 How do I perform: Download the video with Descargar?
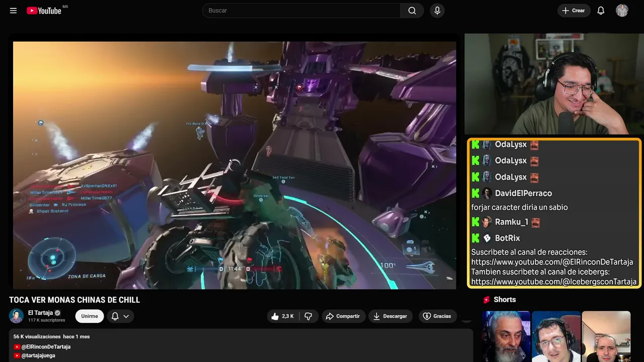click(x=390, y=316)
